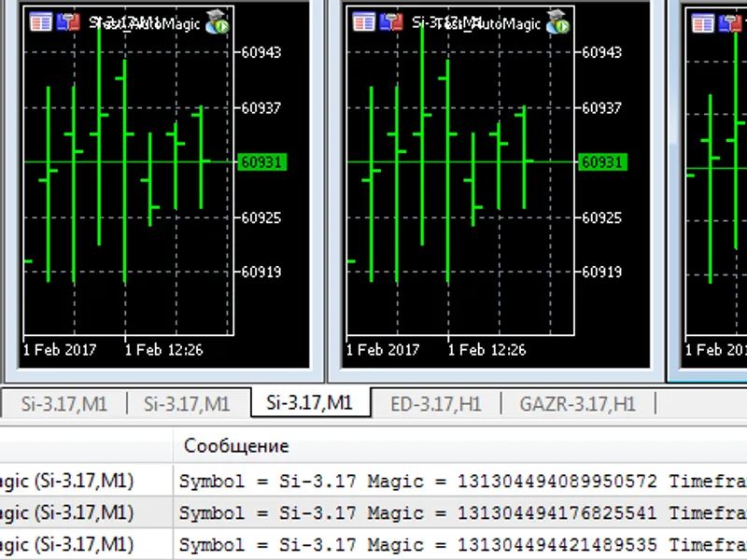Image resolution: width=747 pixels, height=560 pixels.
Task: Click '1 Feb 12:26' time label on second chart
Action: (486, 350)
